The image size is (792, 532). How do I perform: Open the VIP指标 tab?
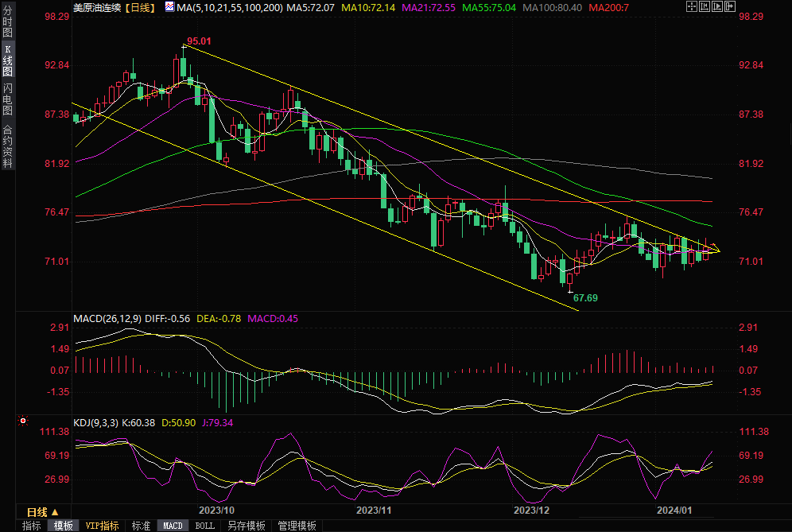(102, 526)
